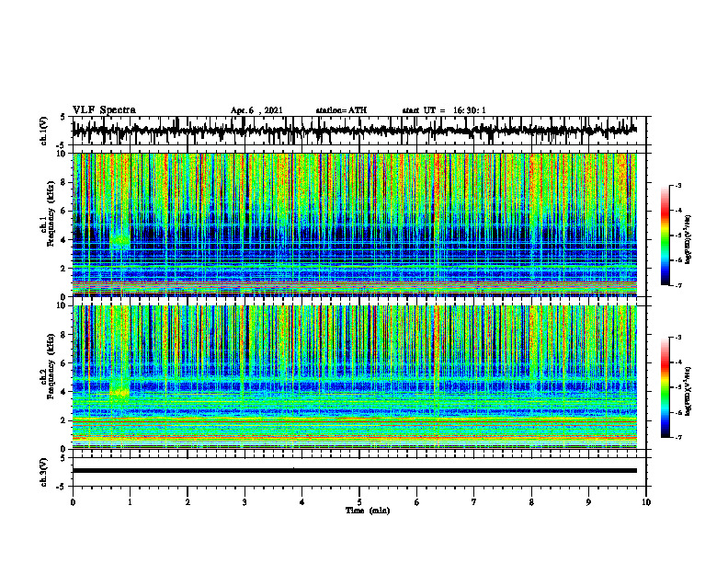Image resolution: width=728 pixels, height=563 pixels.
Task: Click the ch.2 colorbar log(PSD) unit label
Action: pyautogui.click(x=688, y=391)
